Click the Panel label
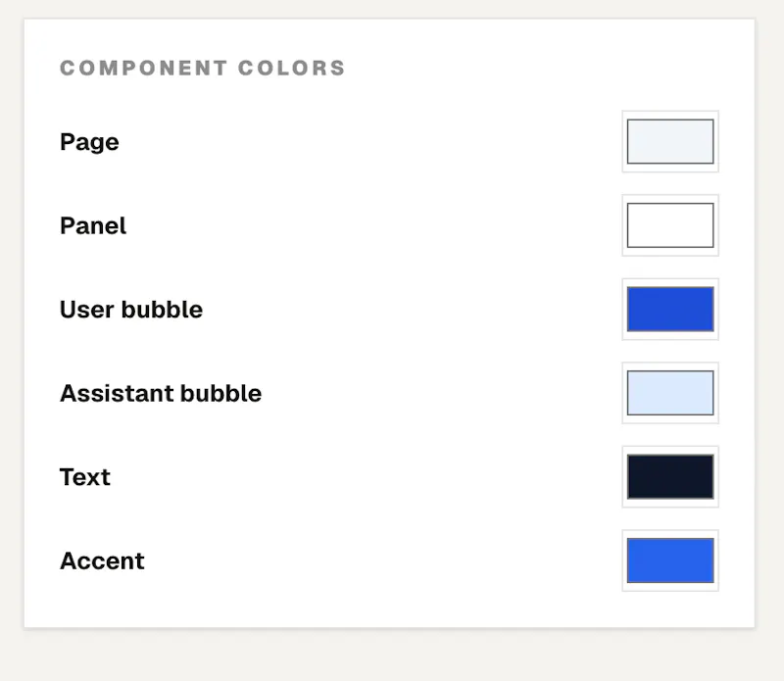The width and height of the screenshot is (784, 681). click(93, 225)
